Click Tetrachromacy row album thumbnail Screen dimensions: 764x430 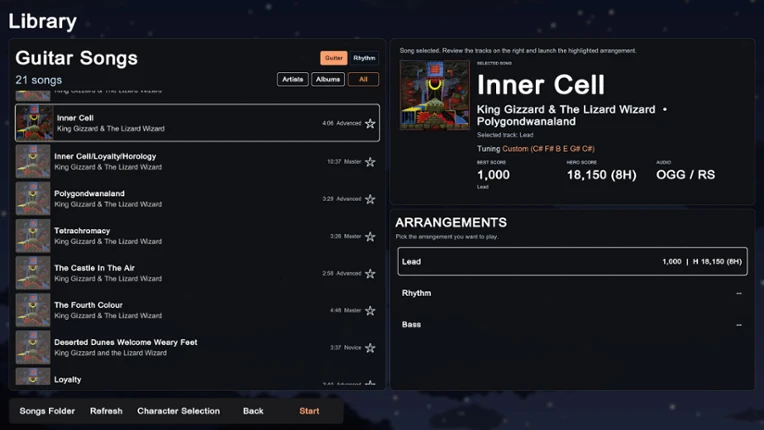pyautogui.click(x=33, y=236)
